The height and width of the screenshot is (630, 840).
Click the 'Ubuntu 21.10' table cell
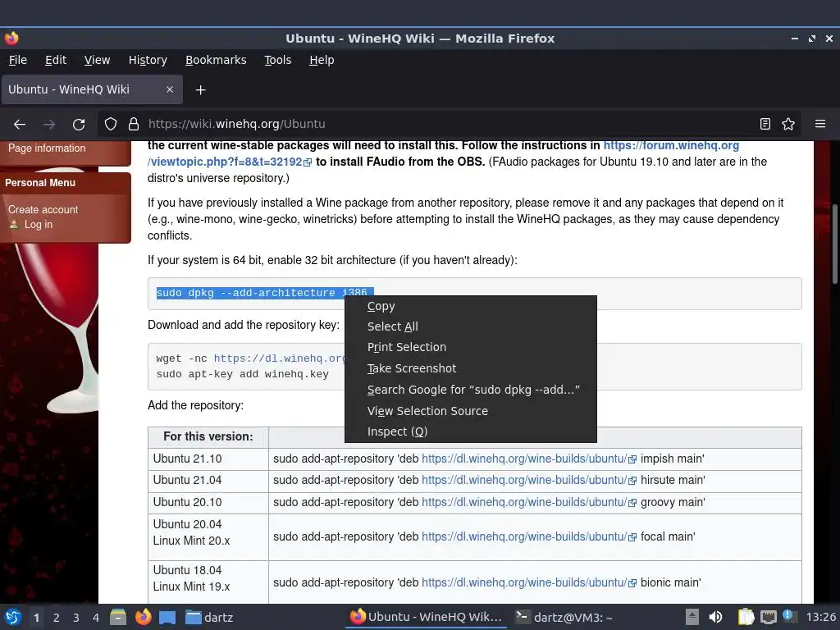pos(208,459)
